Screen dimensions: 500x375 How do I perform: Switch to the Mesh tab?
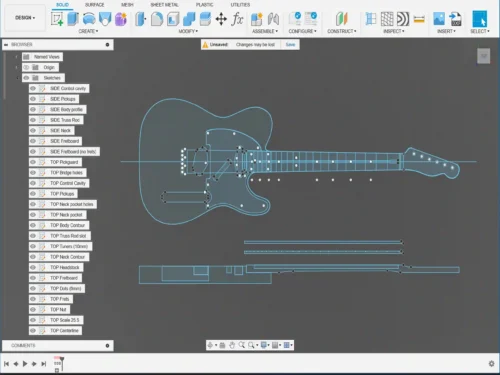click(x=127, y=5)
